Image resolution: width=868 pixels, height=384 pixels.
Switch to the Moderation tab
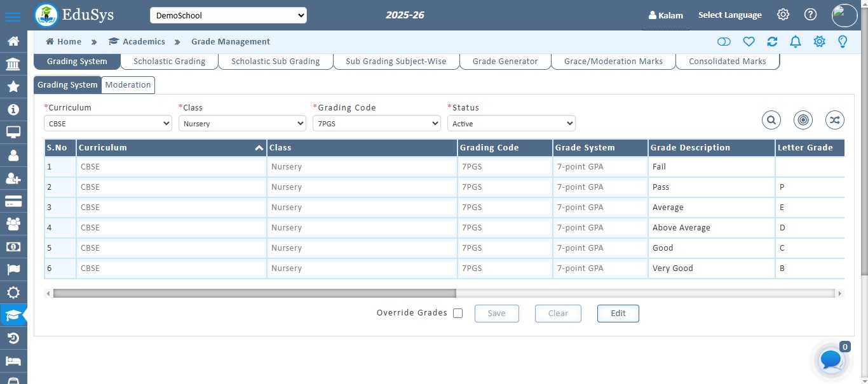[x=128, y=84]
